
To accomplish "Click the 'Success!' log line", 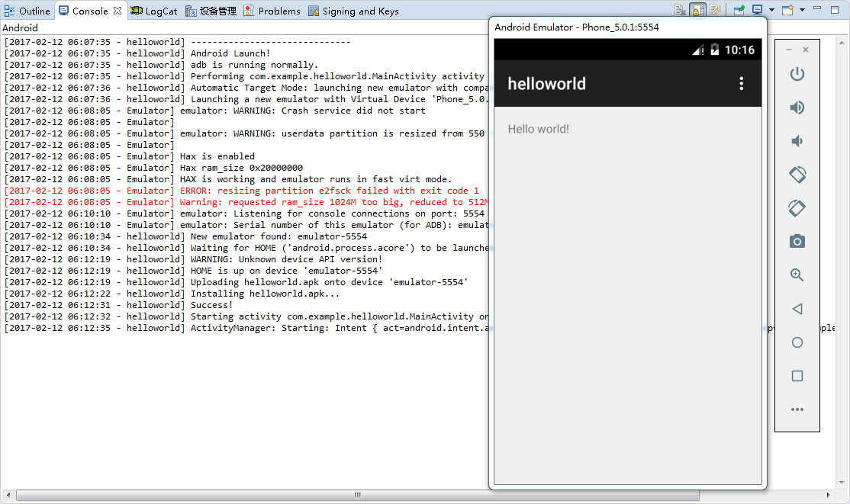I will click(119, 305).
